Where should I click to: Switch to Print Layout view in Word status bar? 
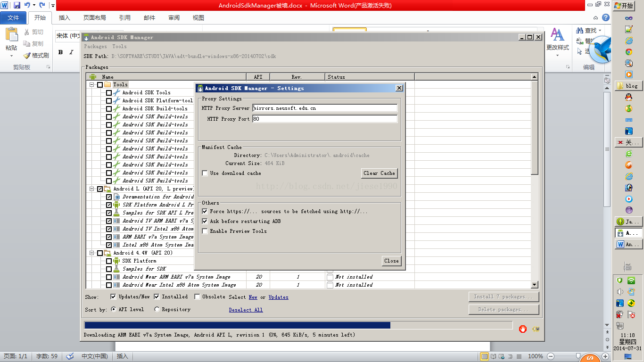tap(484, 356)
